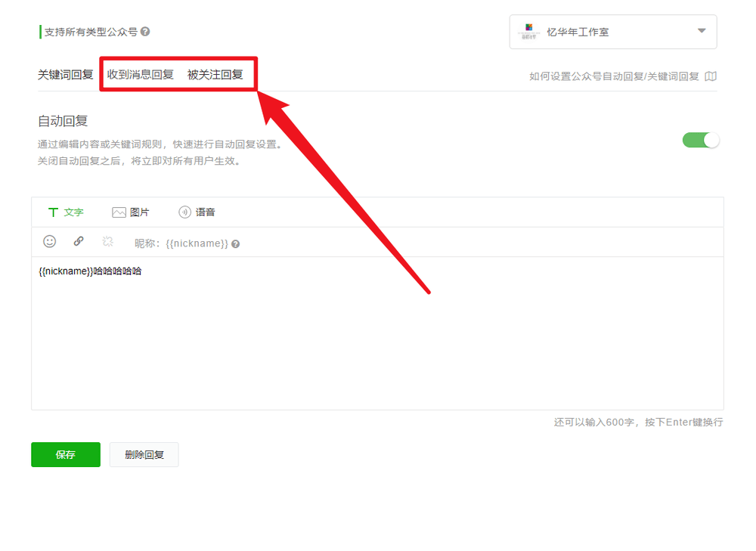Click the book icon beside the help link
This screenshot has height=551, width=756.
pyautogui.click(x=711, y=76)
